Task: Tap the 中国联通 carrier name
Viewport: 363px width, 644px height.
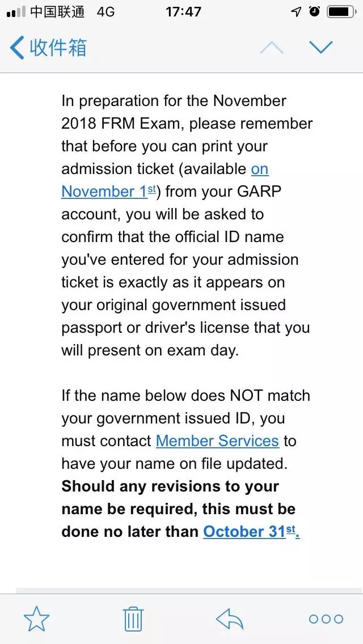Action: pos(57,12)
